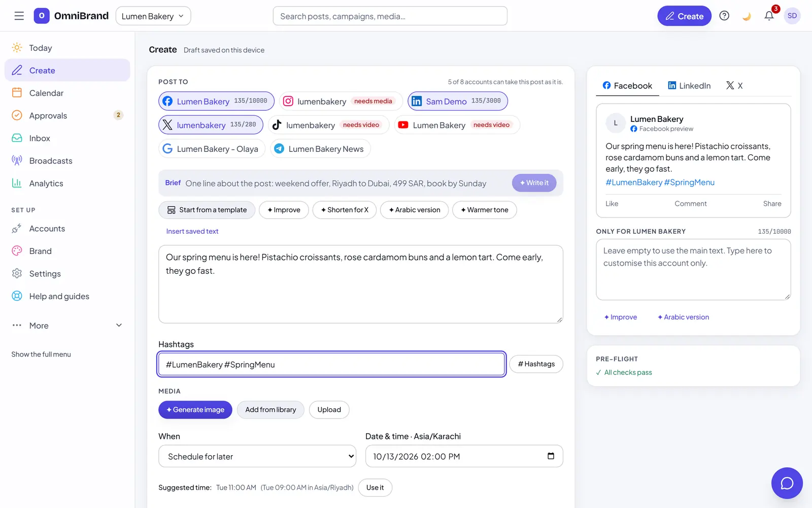Click the Write it button
The height and width of the screenshot is (508, 812).
click(534, 183)
